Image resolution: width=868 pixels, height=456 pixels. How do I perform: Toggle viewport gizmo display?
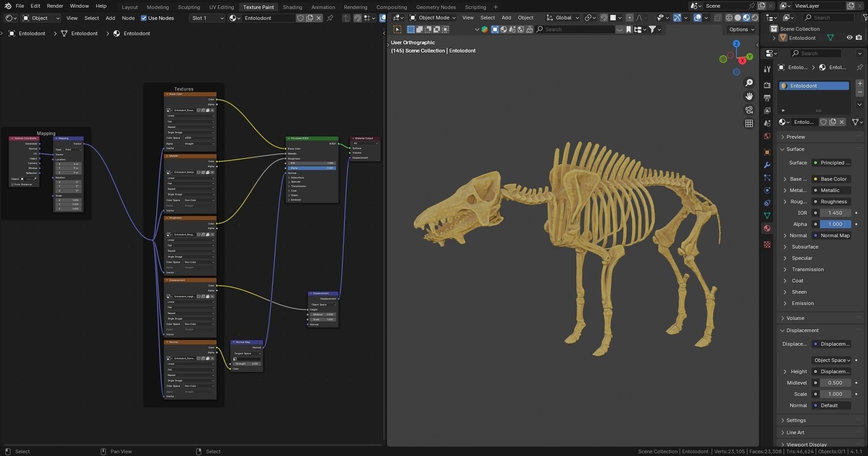point(677,18)
